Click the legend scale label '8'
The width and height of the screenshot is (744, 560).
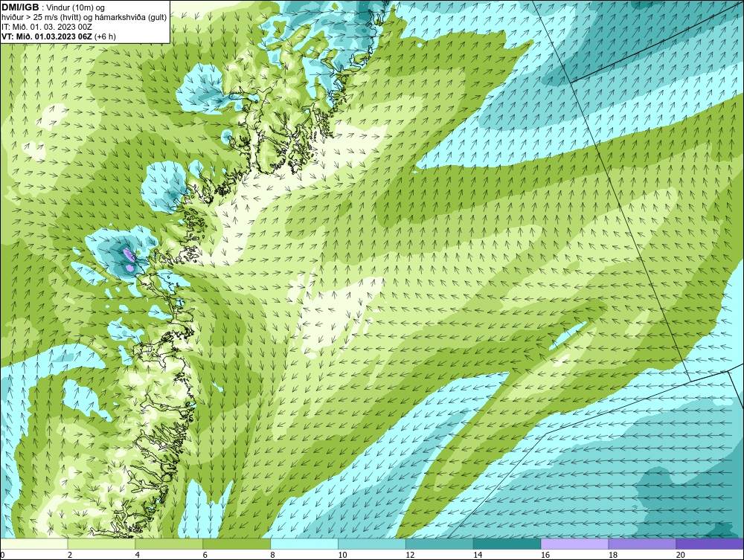click(272, 555)
